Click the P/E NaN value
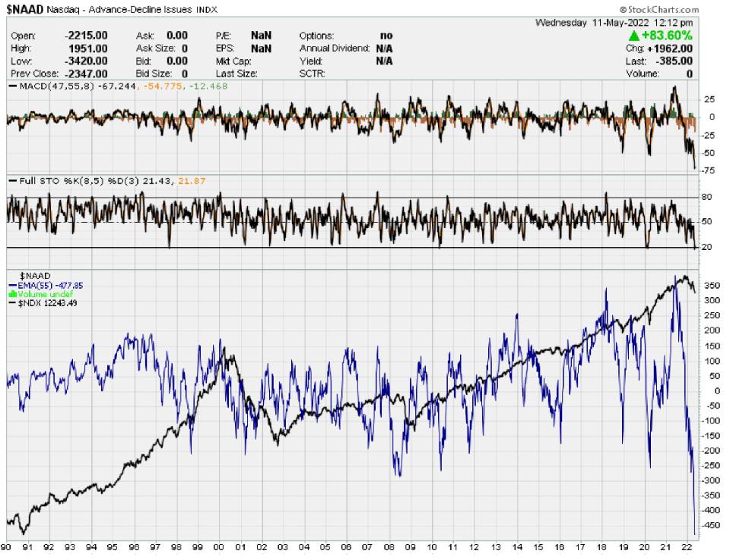The height and width of the screenshot is (560, 730). pos(261,36)
